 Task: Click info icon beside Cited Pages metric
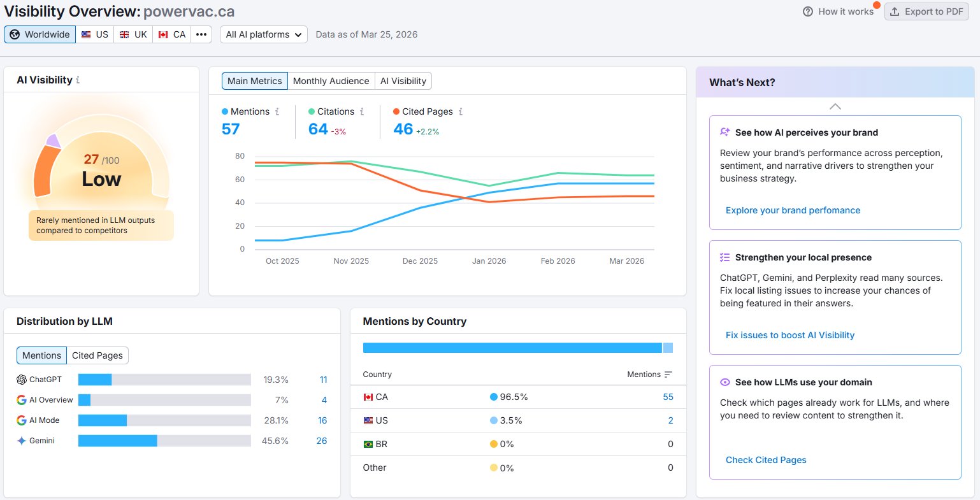[461, 111]
